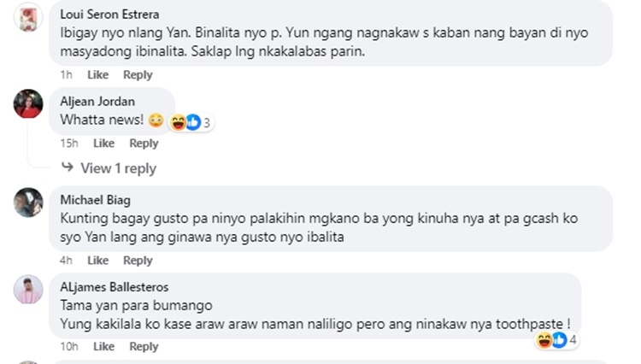Click the thumbs-up reaction icon on Aljean Jordan's comment
This screenshot has width=641, height=364.
[193, 122]
